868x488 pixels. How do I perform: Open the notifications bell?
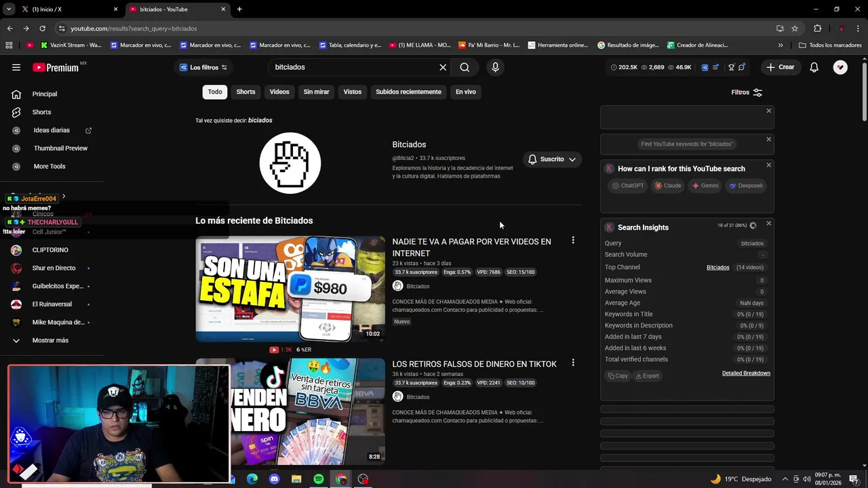click(814, 67)
